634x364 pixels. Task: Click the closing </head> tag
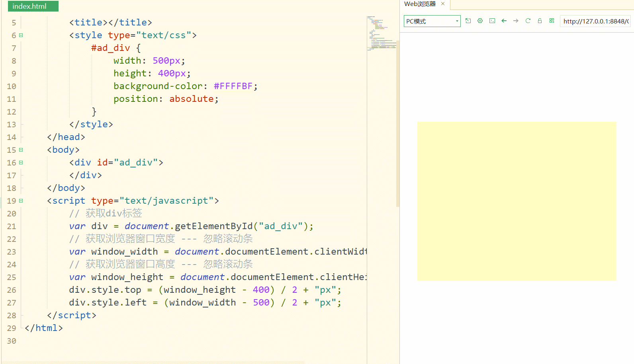[x=66, y=137]
